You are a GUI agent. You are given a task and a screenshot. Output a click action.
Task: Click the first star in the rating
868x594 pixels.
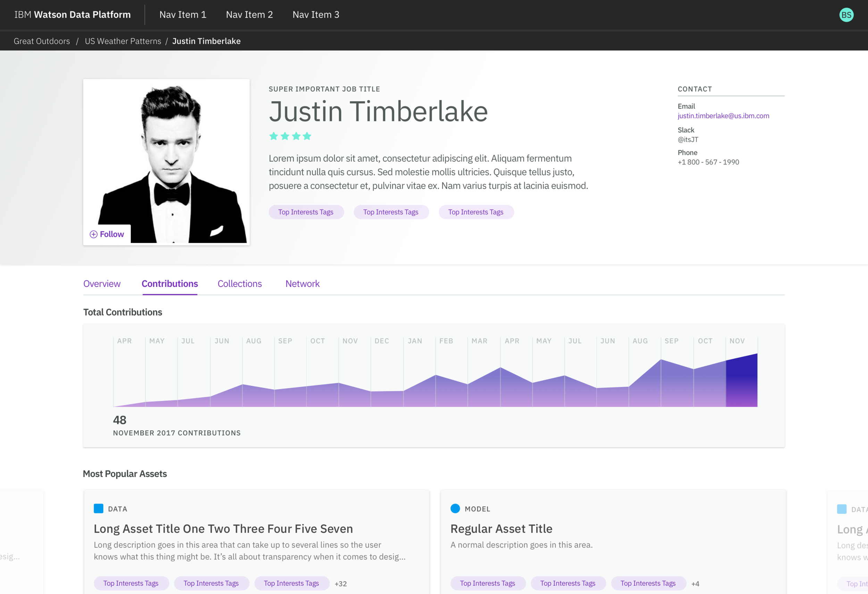click(273, 136)
